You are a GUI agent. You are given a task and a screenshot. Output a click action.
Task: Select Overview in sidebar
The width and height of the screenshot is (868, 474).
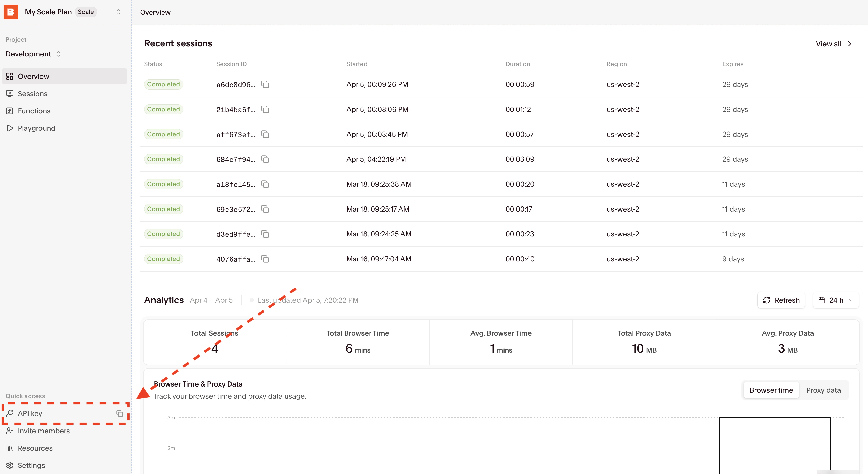tap(33, 77)
